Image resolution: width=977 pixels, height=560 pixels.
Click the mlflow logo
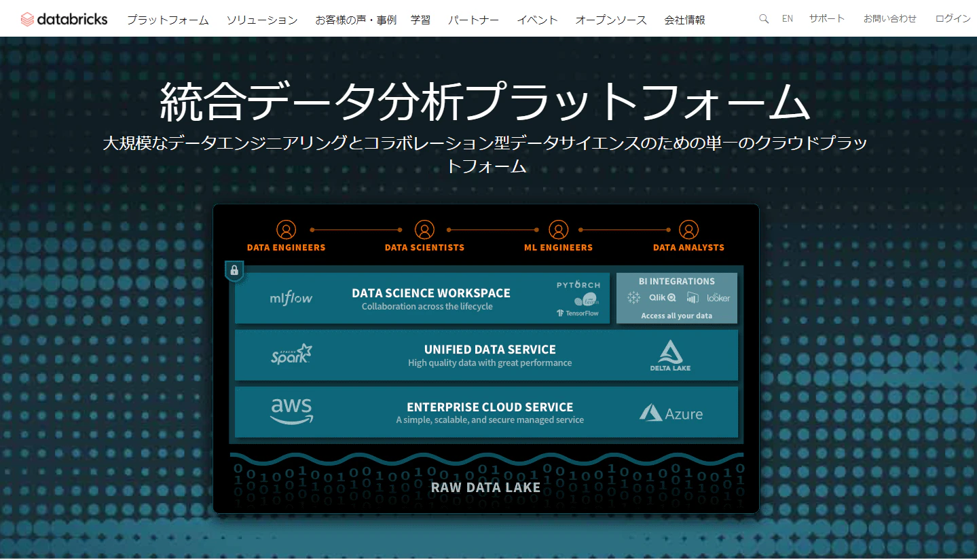coord(291,298)
